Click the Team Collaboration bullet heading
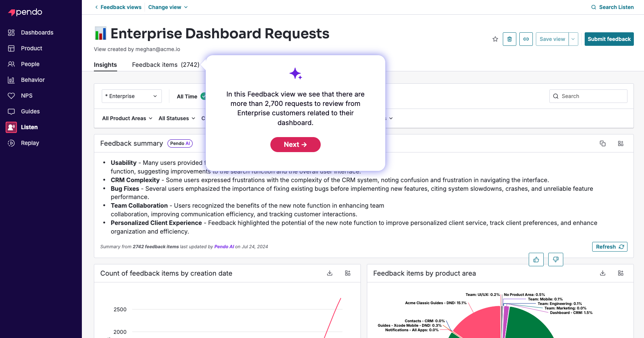644x338 pixels. coord(139,206)
